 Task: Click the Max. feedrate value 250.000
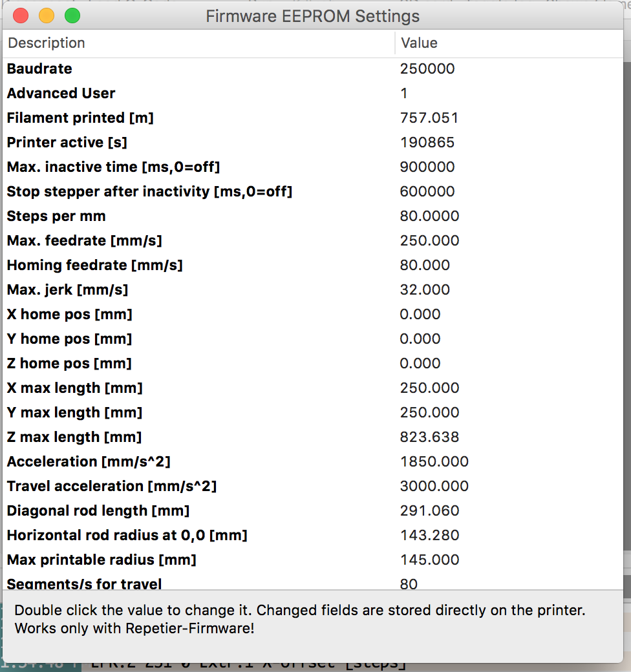tap(429, 240)
